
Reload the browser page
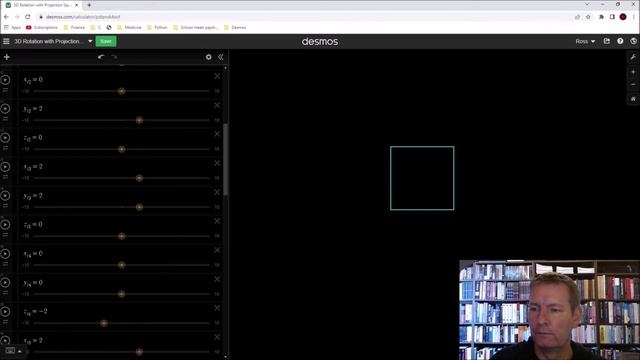coord(28,17)
